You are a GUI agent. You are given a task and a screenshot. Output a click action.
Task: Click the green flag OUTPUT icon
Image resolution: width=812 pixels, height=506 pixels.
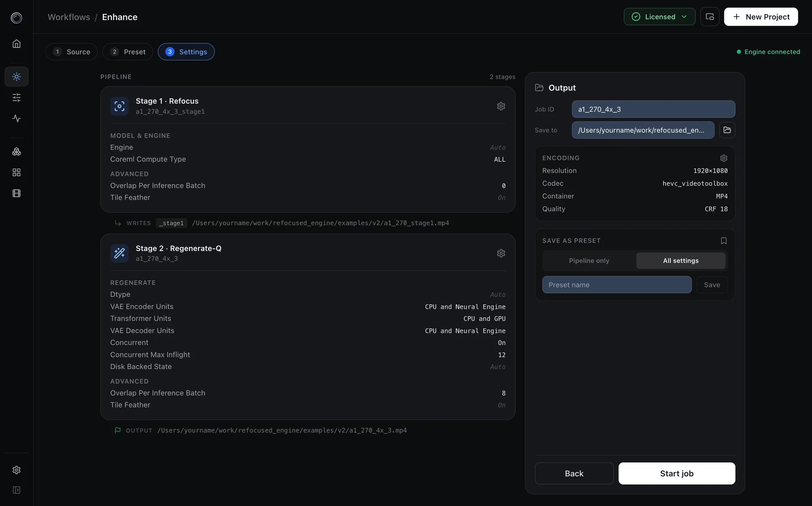coord(118,430)
